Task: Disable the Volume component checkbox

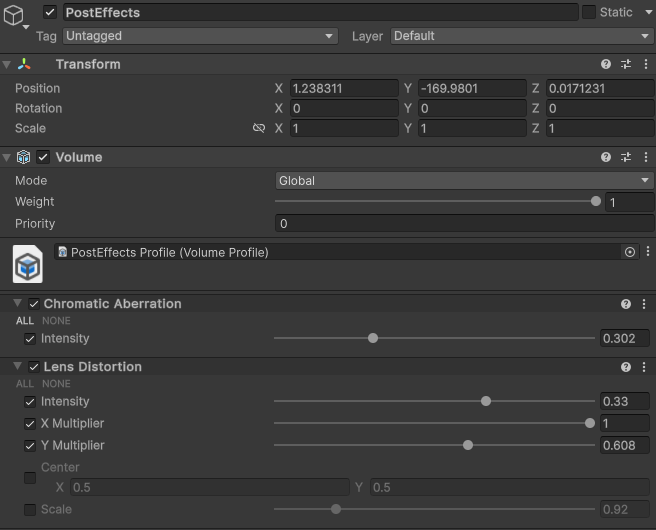Action: (43, 157)
